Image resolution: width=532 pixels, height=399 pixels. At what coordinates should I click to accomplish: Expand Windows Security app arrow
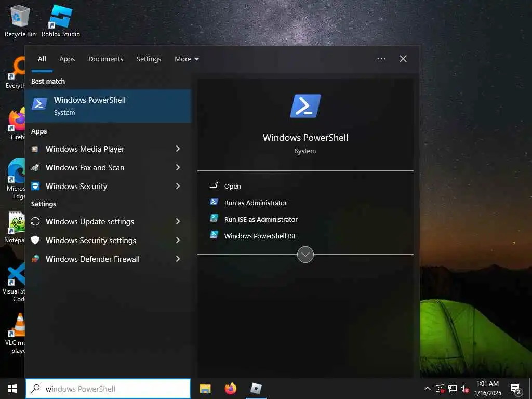coord(178,186)
